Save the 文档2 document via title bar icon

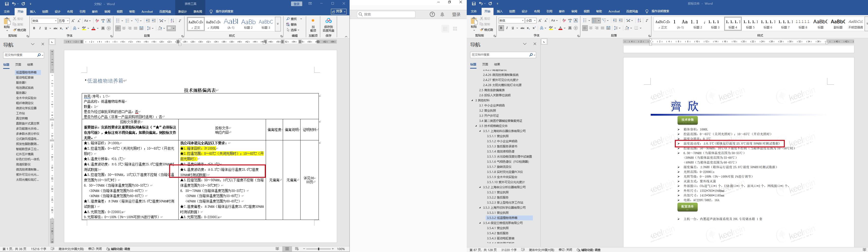pos(7,4)
